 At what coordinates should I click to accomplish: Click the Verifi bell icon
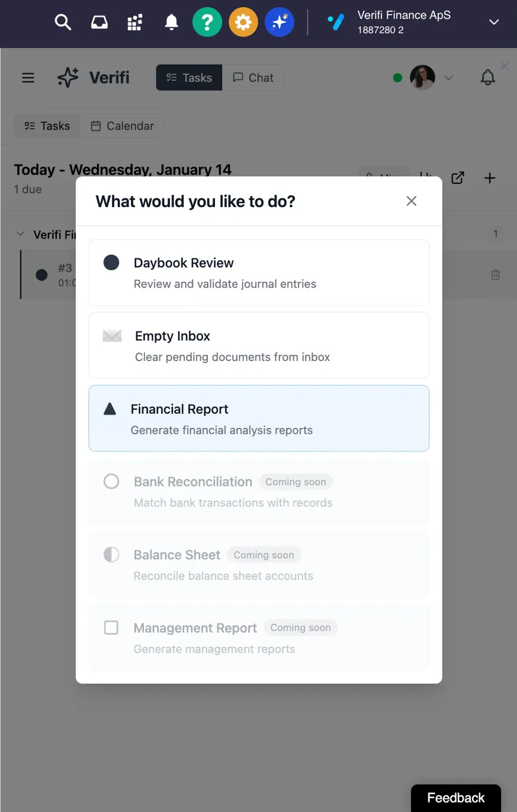[x=487, y=78]
